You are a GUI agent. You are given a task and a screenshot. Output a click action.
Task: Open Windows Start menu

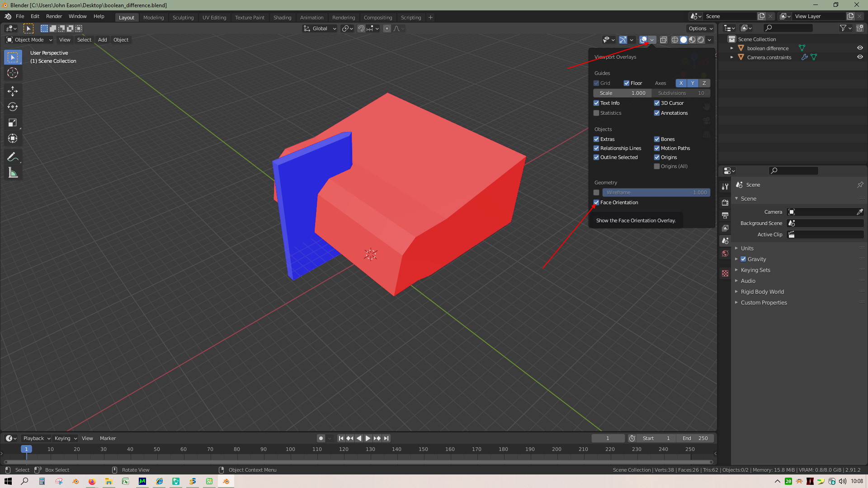[x=8, y=481]
